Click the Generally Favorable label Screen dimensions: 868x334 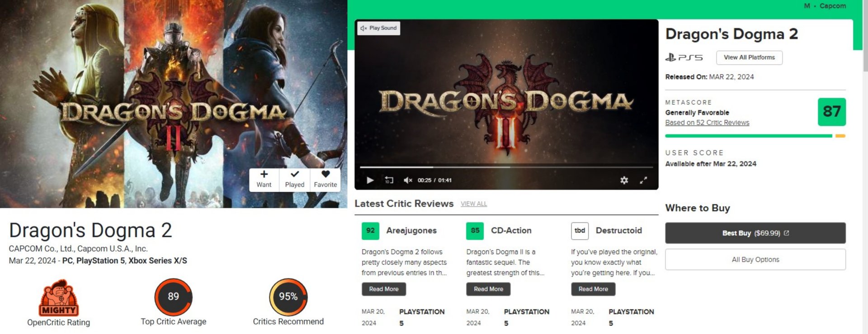(x=697, y=113)
